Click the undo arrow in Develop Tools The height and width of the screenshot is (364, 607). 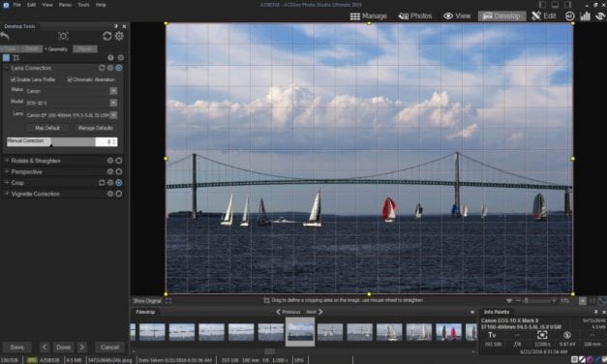tap(5, 36)
